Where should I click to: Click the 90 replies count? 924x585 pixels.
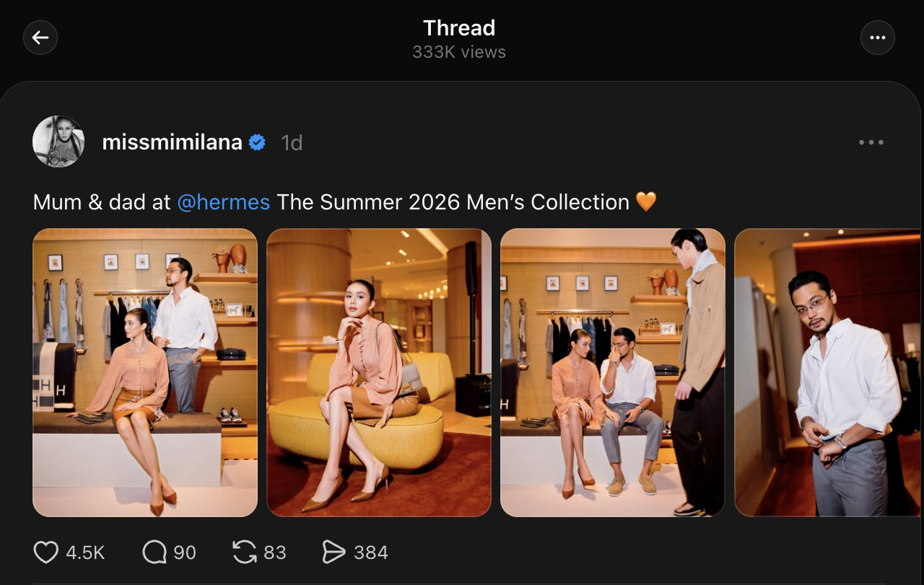(185, 552)
